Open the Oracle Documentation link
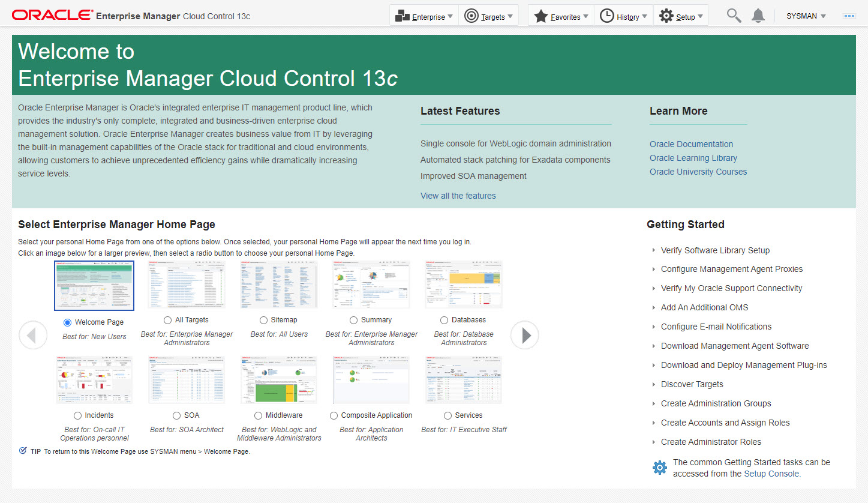The width and height of the screenshot is (868, 503). (691, 144)
